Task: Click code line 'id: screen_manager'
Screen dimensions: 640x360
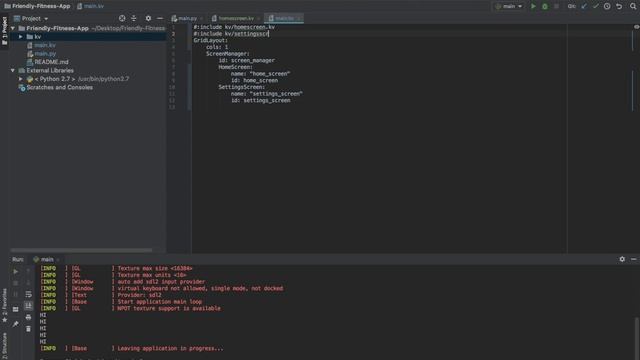Action: (247, 60)
